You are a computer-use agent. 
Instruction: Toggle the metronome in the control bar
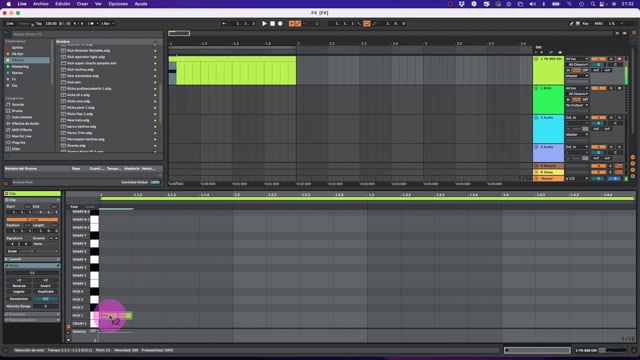[91, 24]
